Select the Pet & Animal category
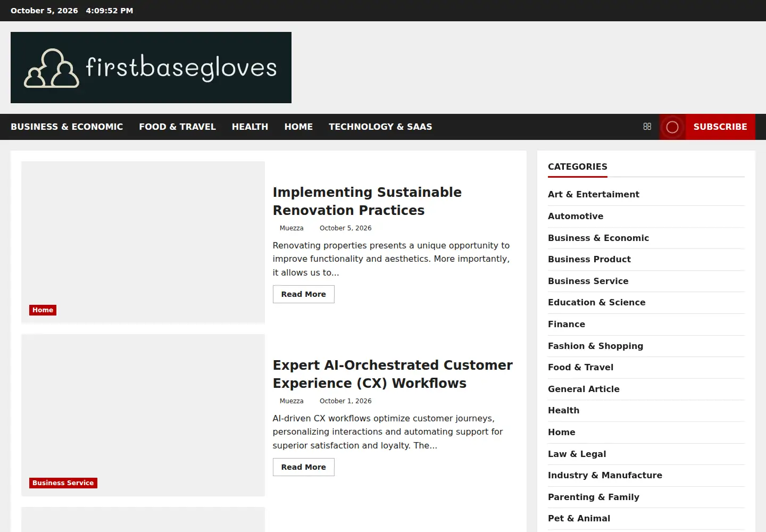 (x=579, y=518)
